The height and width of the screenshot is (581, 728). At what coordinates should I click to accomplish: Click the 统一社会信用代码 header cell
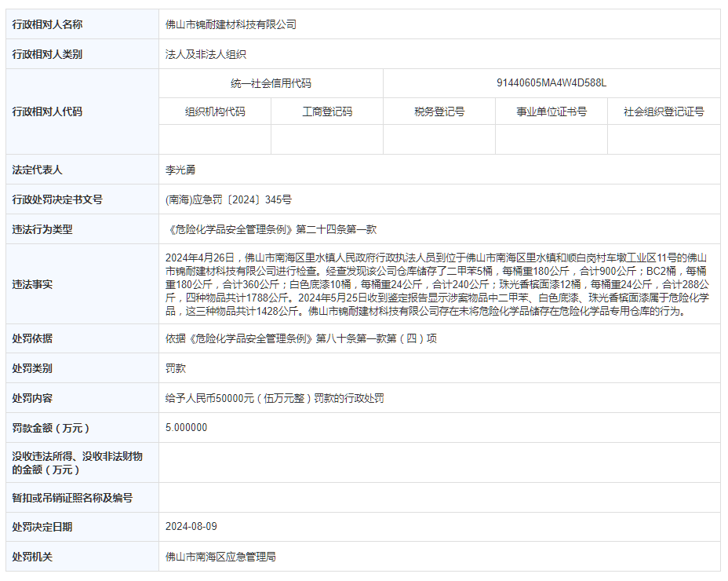pos(271,83)
